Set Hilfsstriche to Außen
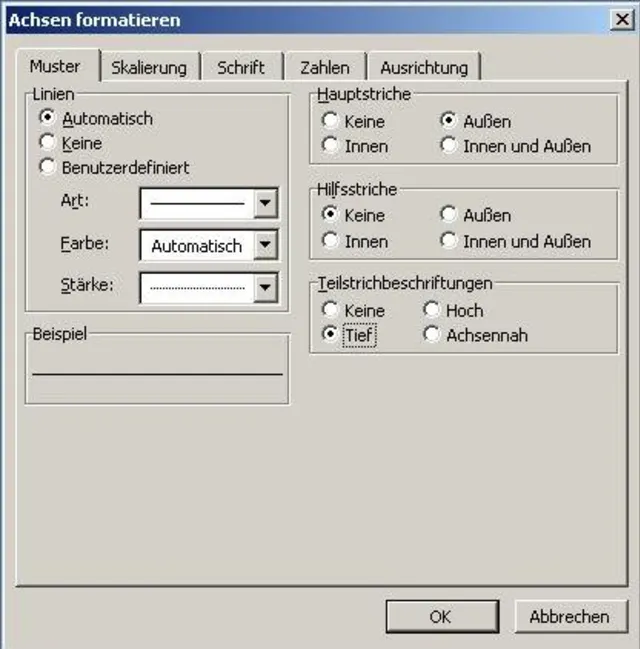 tap(449, 215)
